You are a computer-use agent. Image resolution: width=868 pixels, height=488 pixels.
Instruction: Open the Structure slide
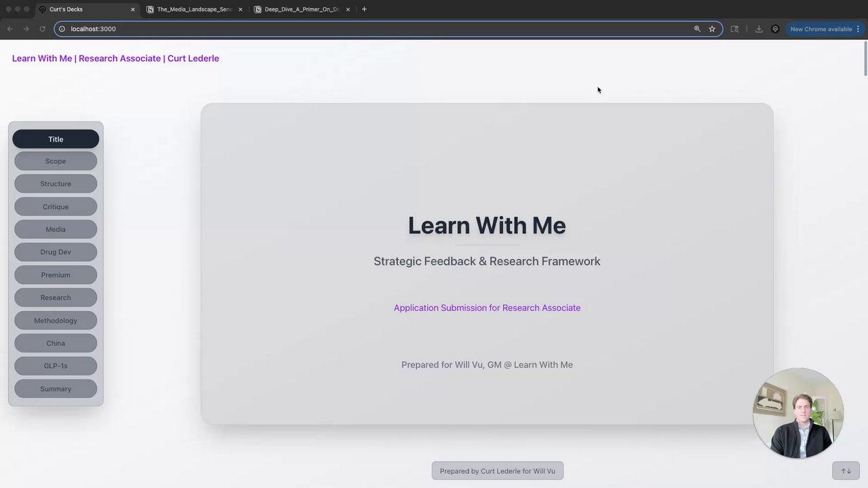pyautogui.click(x=56, y=184)
